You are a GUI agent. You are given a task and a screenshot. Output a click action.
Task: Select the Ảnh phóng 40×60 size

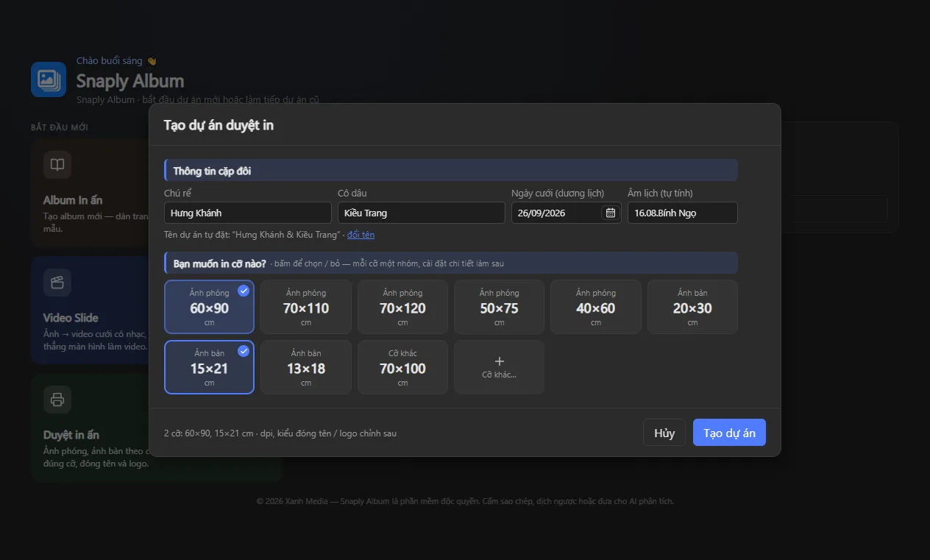[x=596, y=307]
